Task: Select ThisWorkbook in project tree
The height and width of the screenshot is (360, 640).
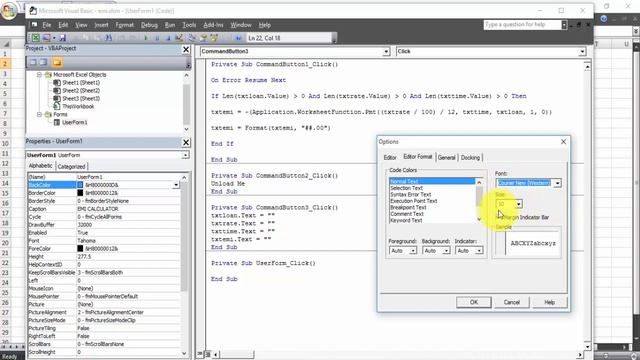Action: 74,107
